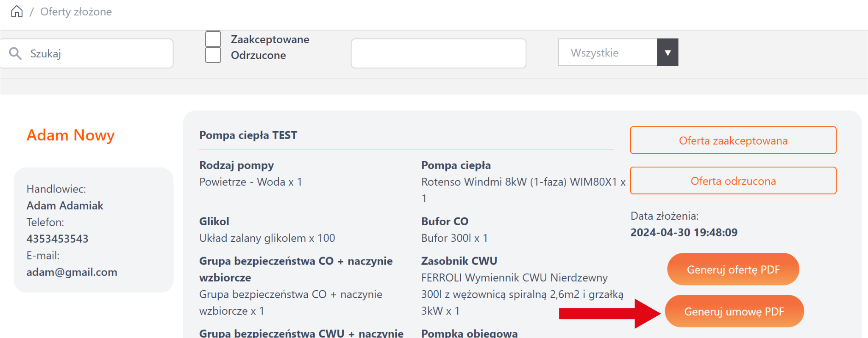Open the Oferty złożone breadcrumb
Screen dimensions: 868x338
click(76, 12)
